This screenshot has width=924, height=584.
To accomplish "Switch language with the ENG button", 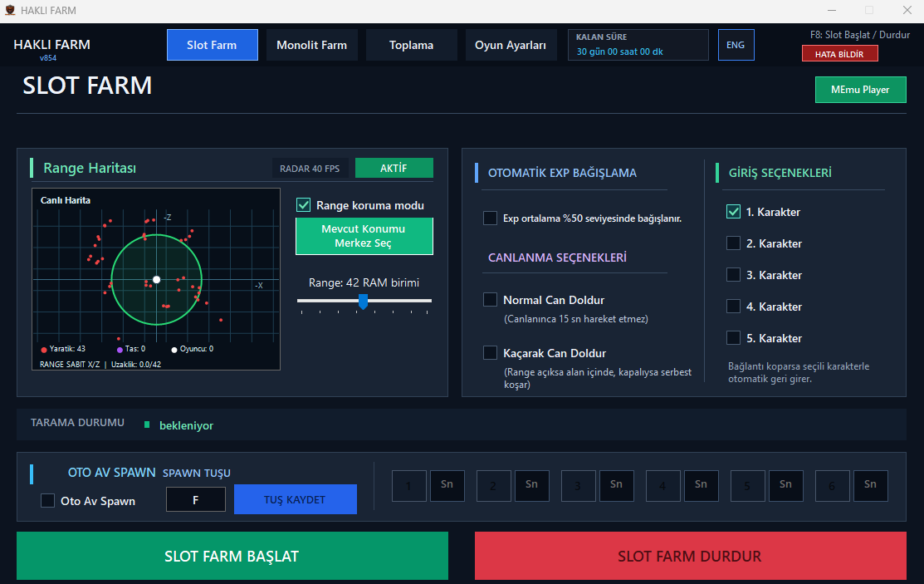I will coord(736,45).
